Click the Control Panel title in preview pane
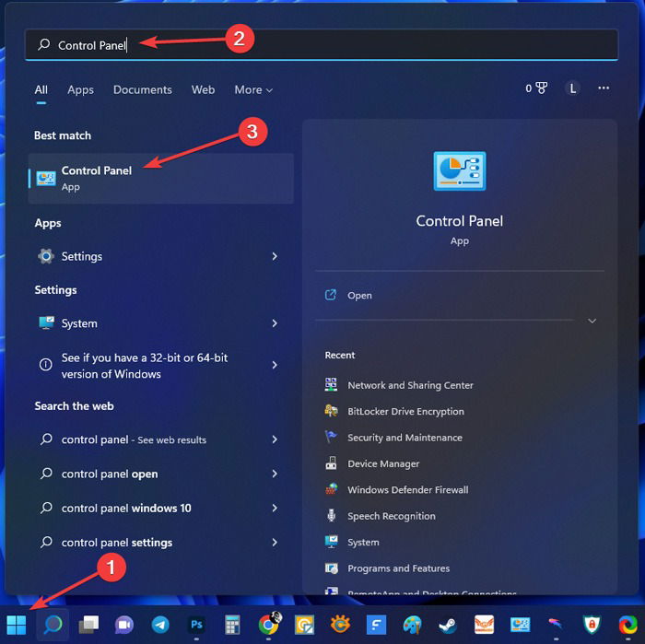645x644 pixels. [460, 221]
